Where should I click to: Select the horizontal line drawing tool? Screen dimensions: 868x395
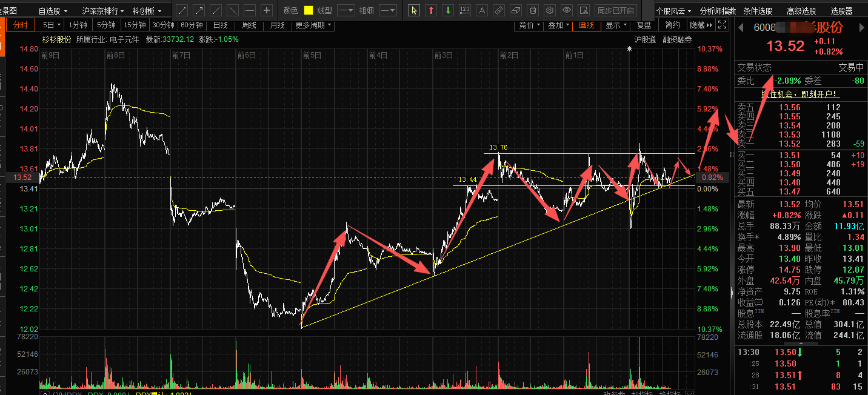coord(249,10)
